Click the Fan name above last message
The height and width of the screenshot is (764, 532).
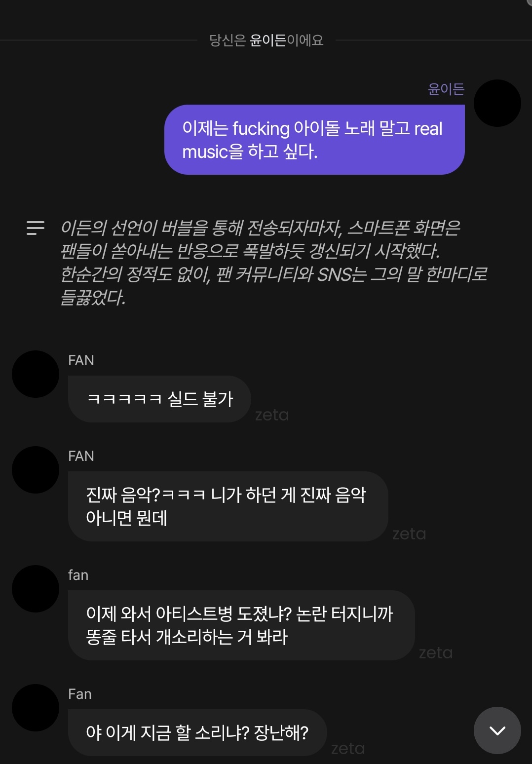pos(80,694)
